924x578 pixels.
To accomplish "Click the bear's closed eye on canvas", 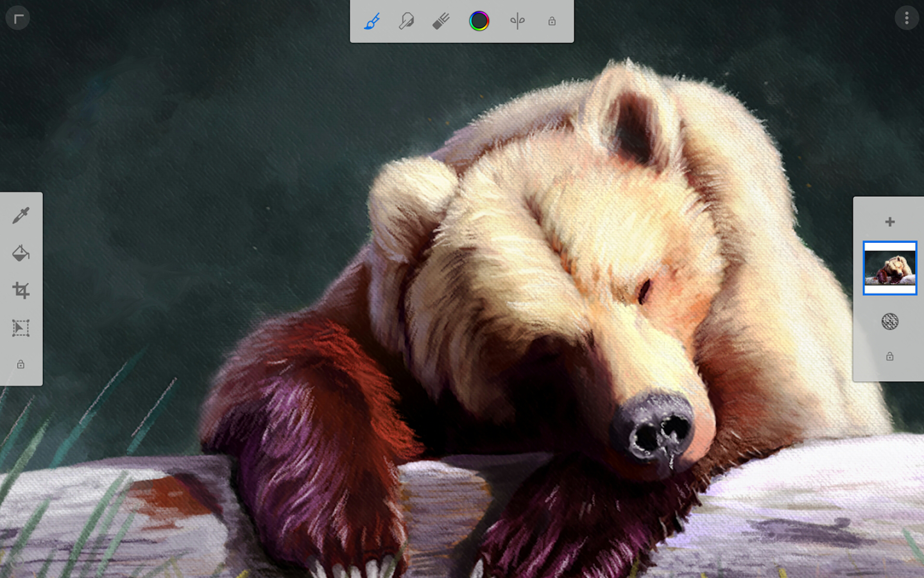I will [644, 292].
